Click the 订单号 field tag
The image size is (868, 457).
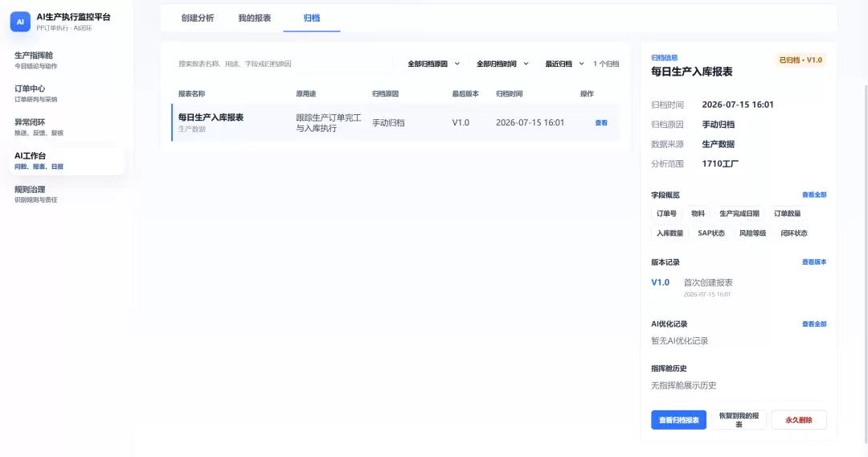pos(666,214)
